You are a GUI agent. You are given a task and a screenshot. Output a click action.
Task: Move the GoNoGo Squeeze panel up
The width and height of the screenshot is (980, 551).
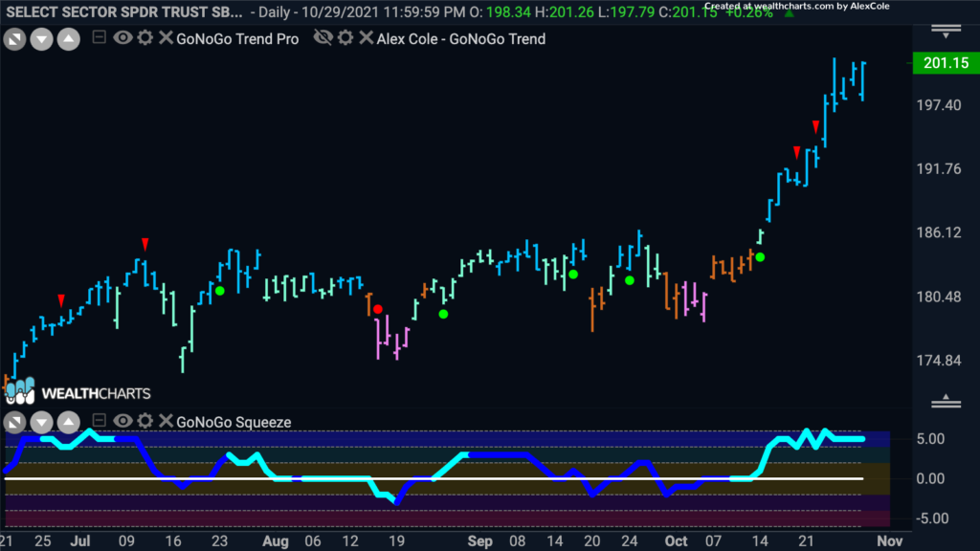[x=69, y=422]
